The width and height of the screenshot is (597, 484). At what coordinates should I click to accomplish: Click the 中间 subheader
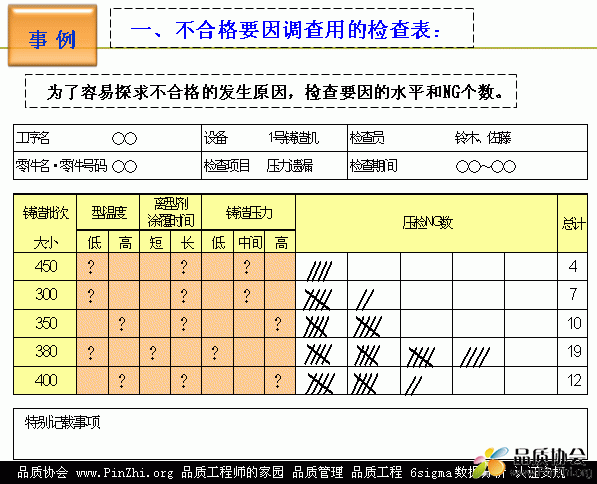click(249, 241)
